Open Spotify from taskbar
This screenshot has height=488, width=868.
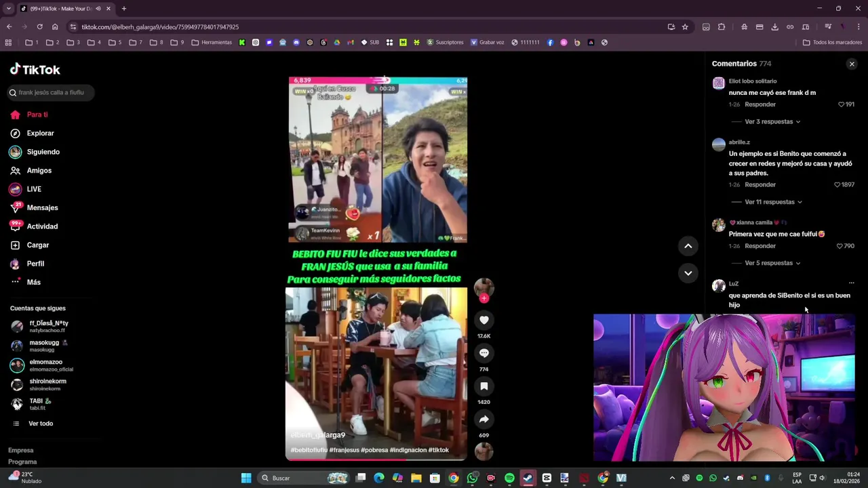(x=509, y=478)
